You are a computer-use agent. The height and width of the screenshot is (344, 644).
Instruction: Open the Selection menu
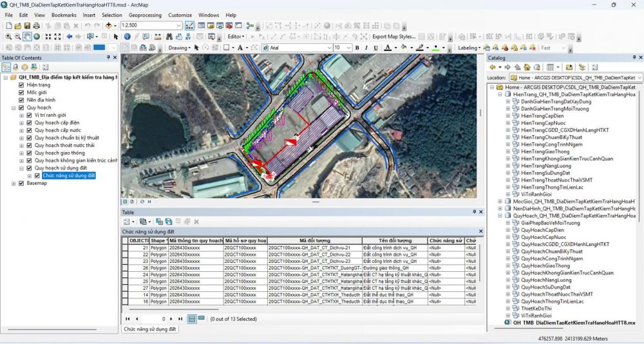(x=111, y=15)
